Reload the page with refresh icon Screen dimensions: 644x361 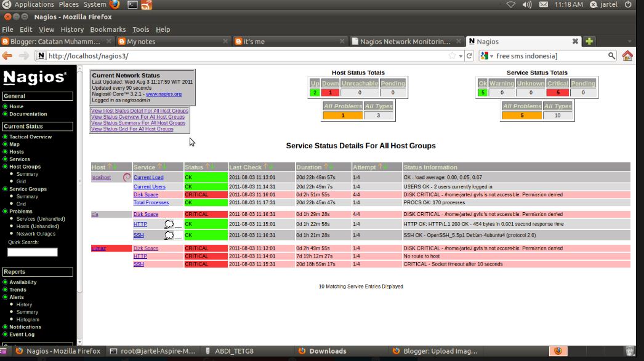coord(469,56)
